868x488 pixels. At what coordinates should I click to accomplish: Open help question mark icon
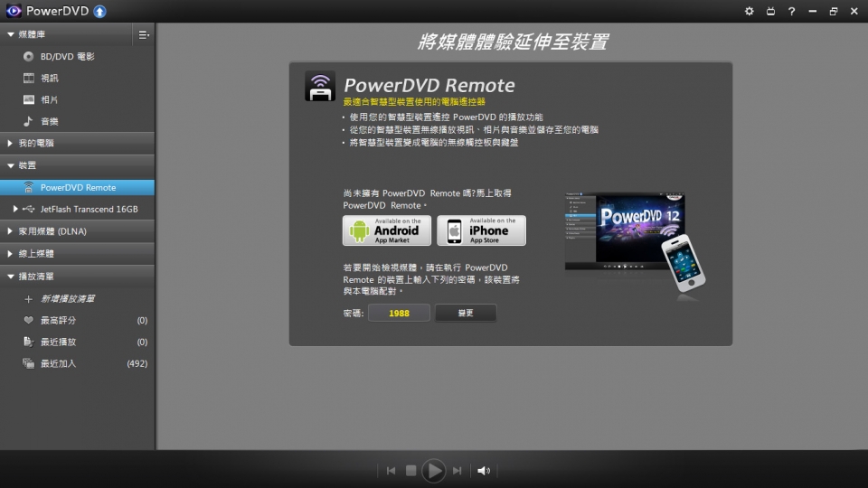click(x=792, y=11)
